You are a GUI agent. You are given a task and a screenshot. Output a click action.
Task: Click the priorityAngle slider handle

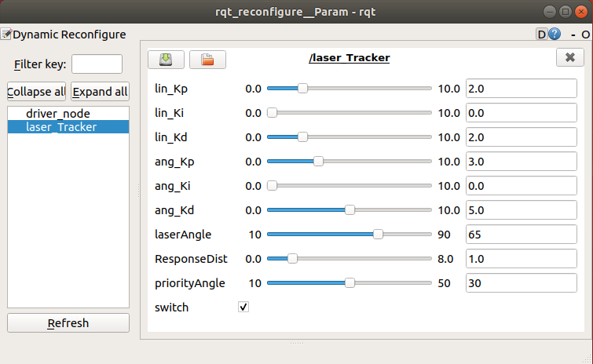(x=350, y=283)
